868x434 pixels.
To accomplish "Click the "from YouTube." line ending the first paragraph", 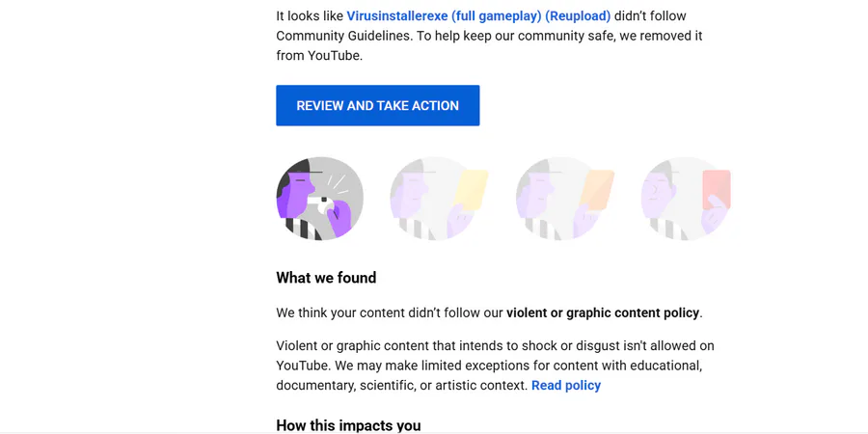I will 321,56.
